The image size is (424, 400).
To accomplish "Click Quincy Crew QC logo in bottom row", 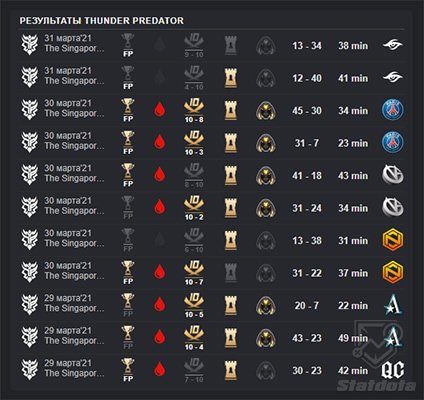I will tap(393, 370).
